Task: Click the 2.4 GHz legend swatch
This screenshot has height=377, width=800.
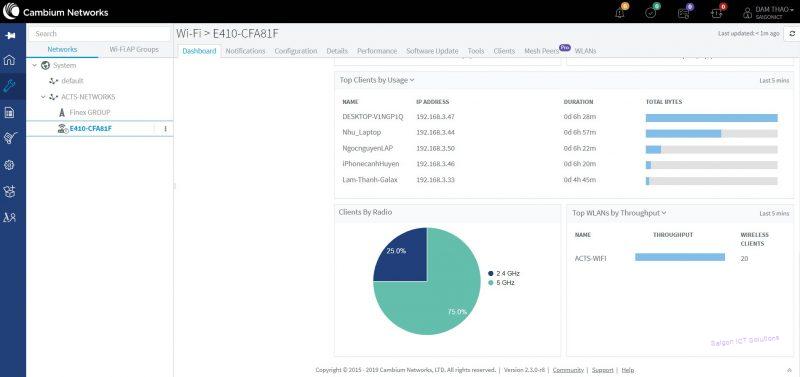Action: pyautogui.click(x=491, y=273)
